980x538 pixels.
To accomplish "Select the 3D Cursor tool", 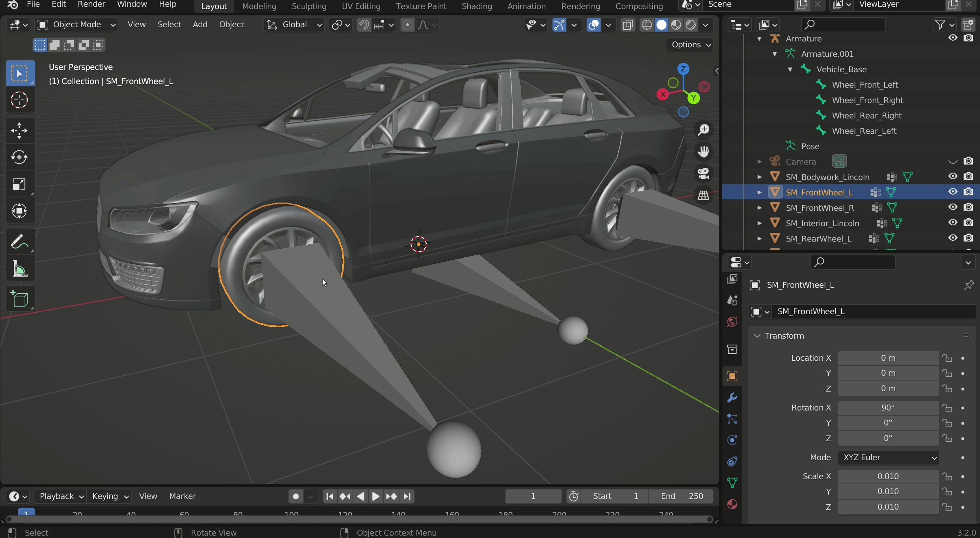I will pos(19,100).
